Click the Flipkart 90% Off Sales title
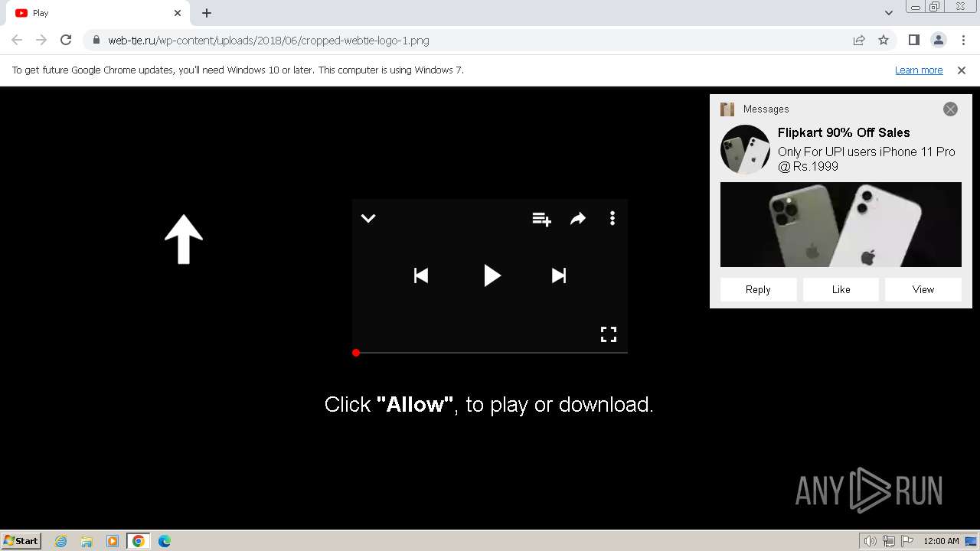Viewport: 980px width, 551px height. 844,132
